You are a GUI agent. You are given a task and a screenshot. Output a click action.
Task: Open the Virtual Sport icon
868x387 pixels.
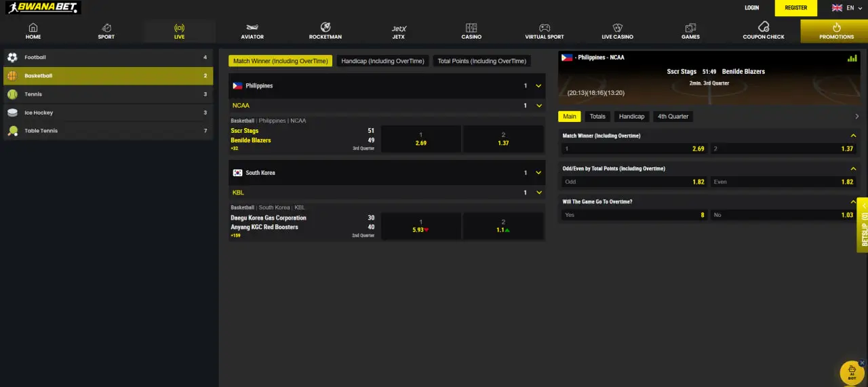(x=545, y=28)
